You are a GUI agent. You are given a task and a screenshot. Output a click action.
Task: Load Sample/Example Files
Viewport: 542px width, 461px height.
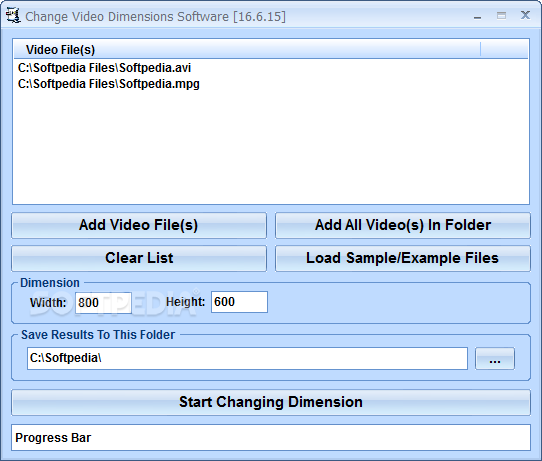tap(403, 258)
